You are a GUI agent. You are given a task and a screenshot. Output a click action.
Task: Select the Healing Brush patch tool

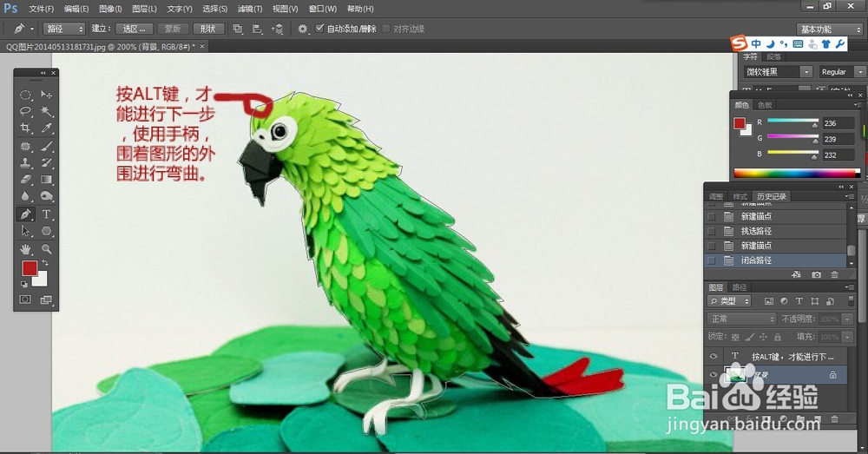pos(25,146)
